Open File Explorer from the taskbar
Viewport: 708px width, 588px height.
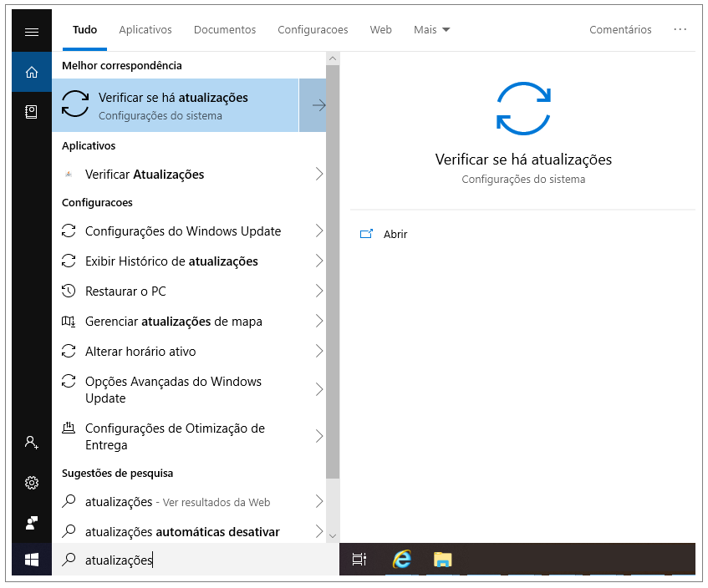coord(442,560)
